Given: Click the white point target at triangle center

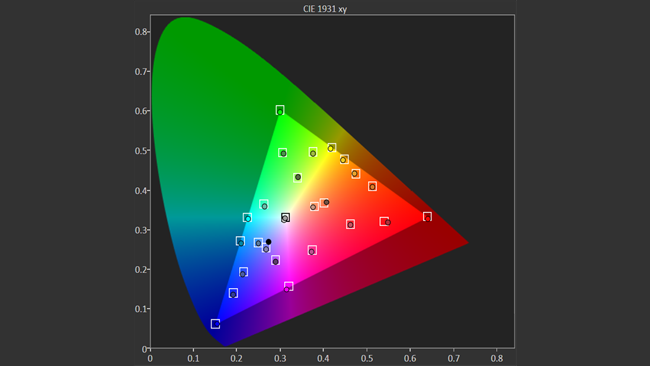Looking at the screenshot, I should [285, 218].
